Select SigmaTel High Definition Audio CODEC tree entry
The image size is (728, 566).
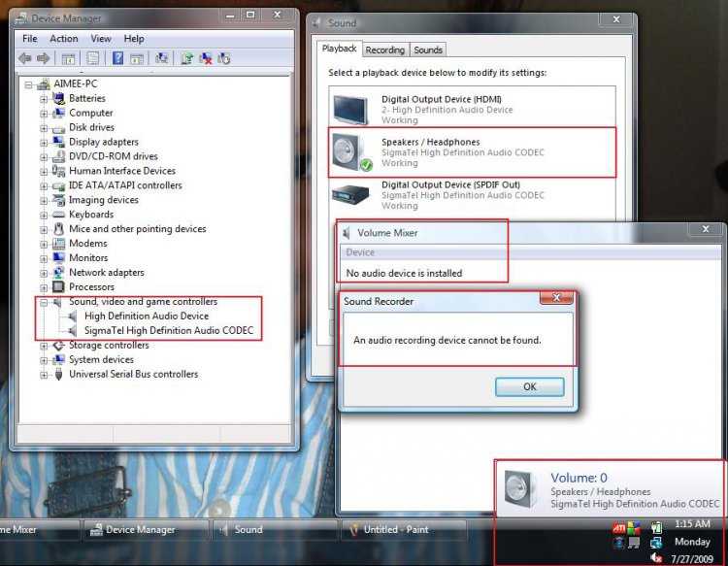pos(169,330)
